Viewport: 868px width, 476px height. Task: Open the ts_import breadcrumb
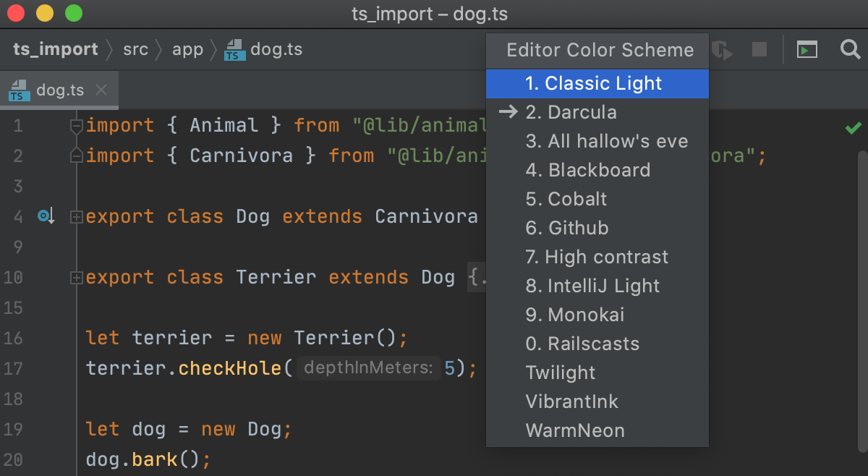click(x=56, y=49)
